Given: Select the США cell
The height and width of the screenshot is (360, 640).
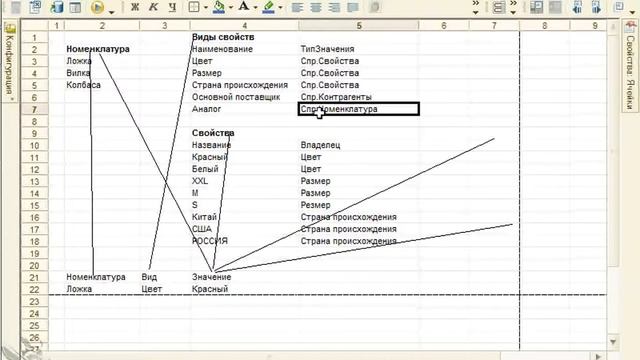Looking at the screenshot, I should coord(202,229).
